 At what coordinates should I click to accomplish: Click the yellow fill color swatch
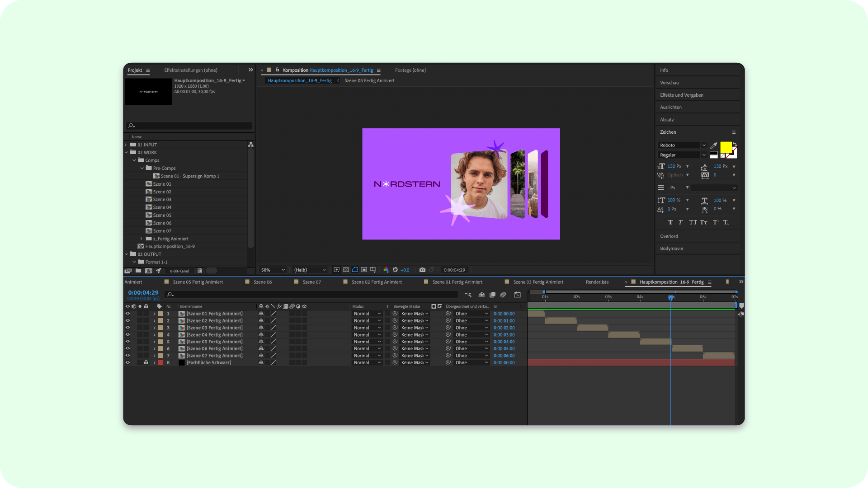726,147
